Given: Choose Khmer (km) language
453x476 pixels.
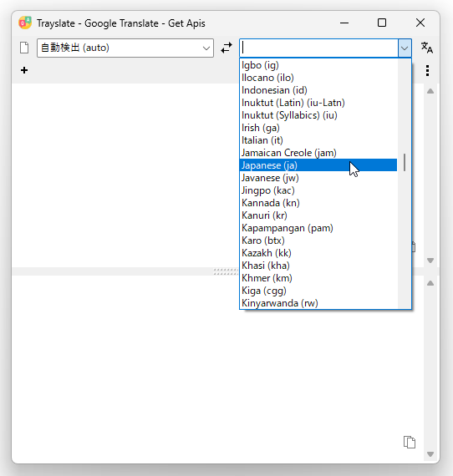Looking at the screenshot, I should tap(318, 278).
